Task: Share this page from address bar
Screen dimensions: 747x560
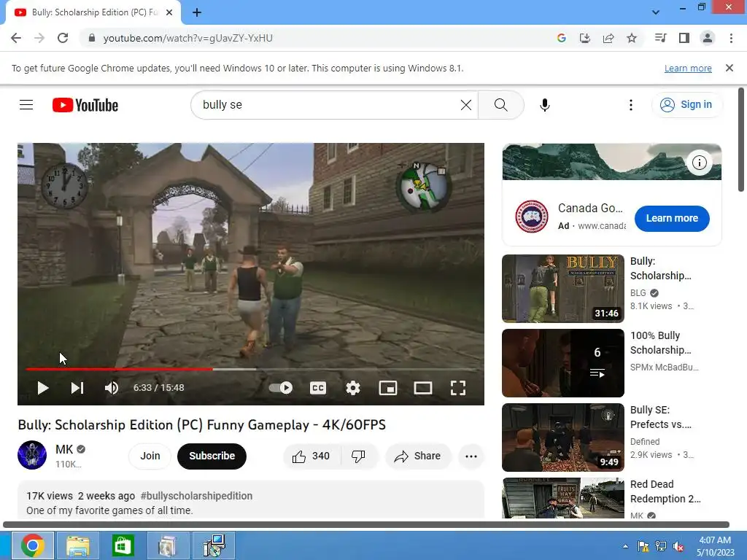Action: click(x=608, y=38)
